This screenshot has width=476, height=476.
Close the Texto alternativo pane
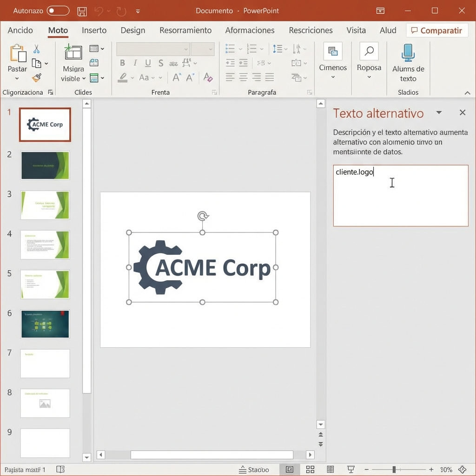462,112
